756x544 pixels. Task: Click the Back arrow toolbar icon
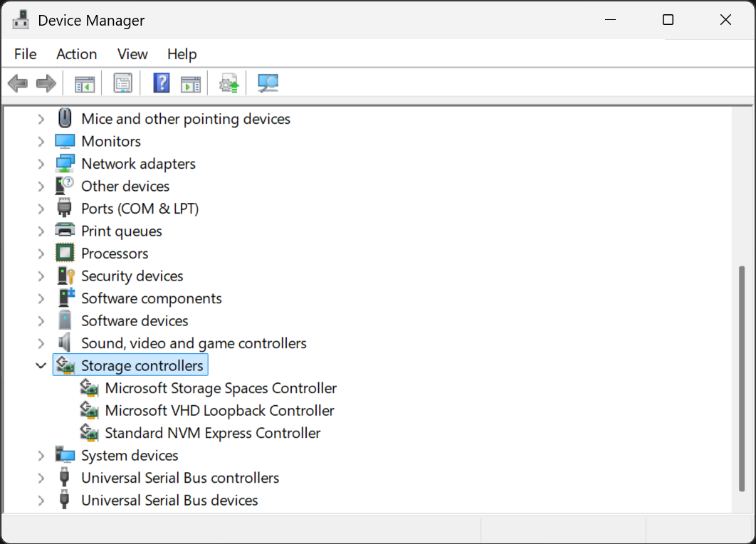pyautogui.click(x=17, y=83)
